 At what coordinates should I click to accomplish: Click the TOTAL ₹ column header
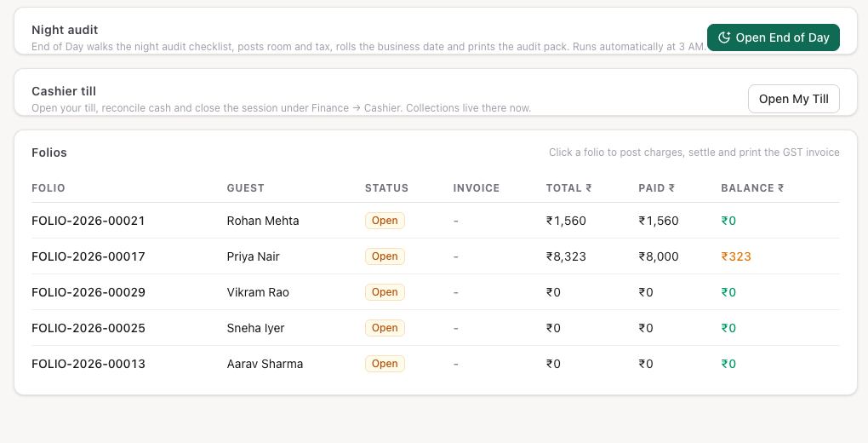coord(569,188)
